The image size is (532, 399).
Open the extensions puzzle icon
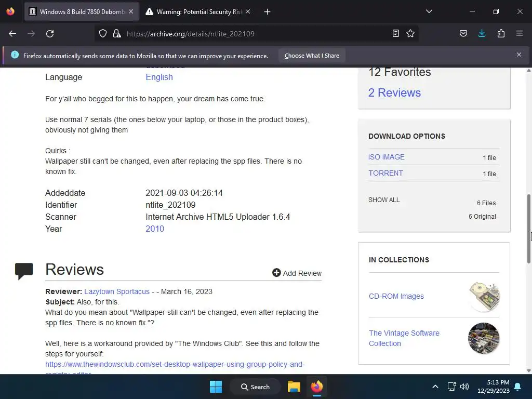click(501, 33)
